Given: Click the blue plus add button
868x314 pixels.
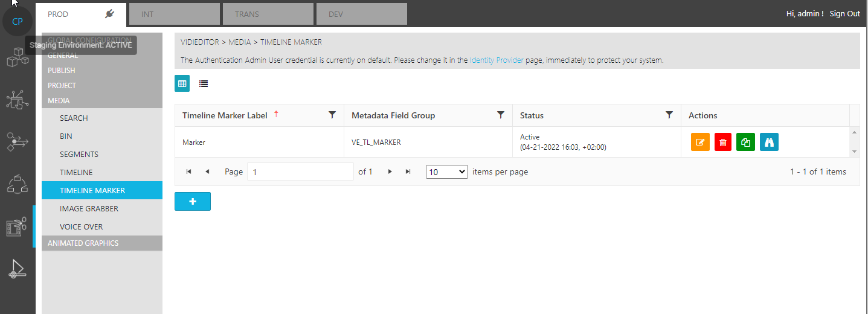Looking at the screenshot, I should click(x=192, y=202).
